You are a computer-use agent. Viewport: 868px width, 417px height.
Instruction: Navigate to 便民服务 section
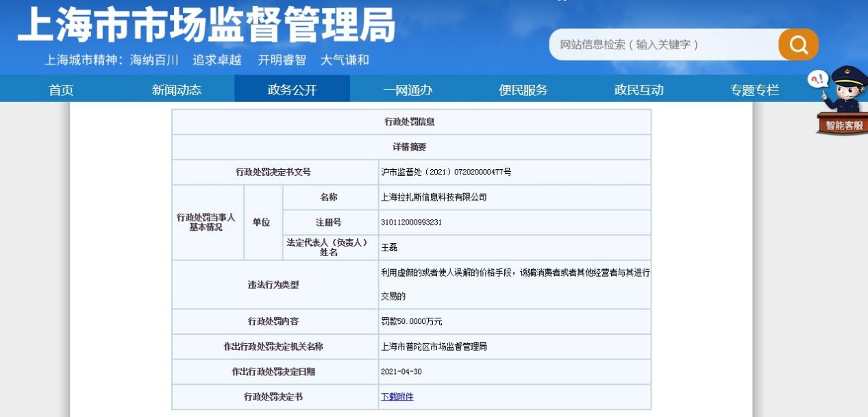523,90
